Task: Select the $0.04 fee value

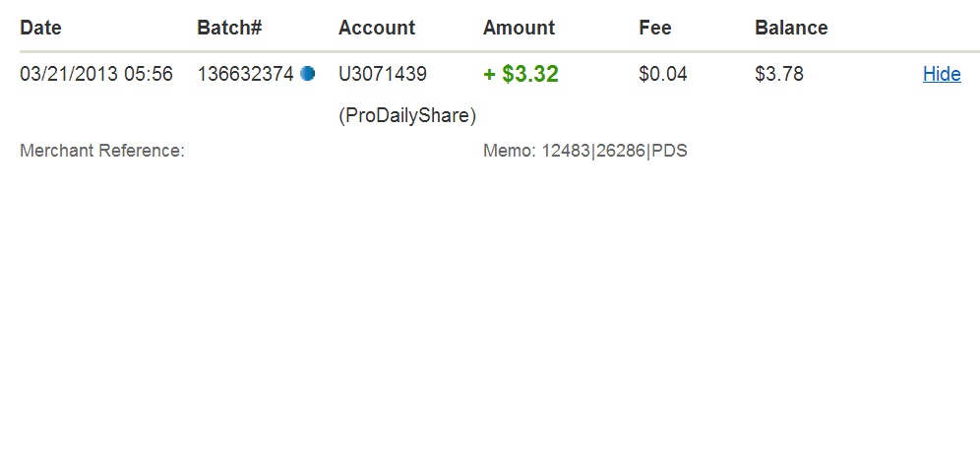Action: click(x=663, y=74)
